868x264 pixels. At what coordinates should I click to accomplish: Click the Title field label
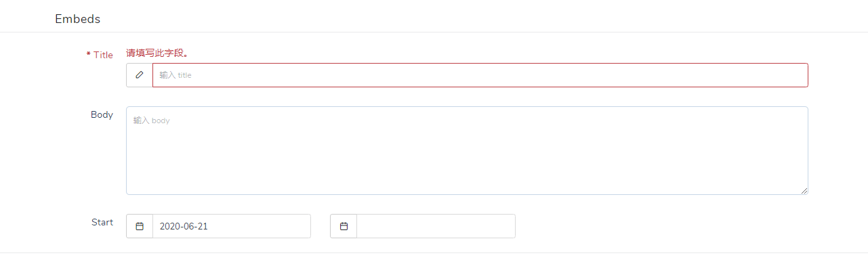pos(103,55)
